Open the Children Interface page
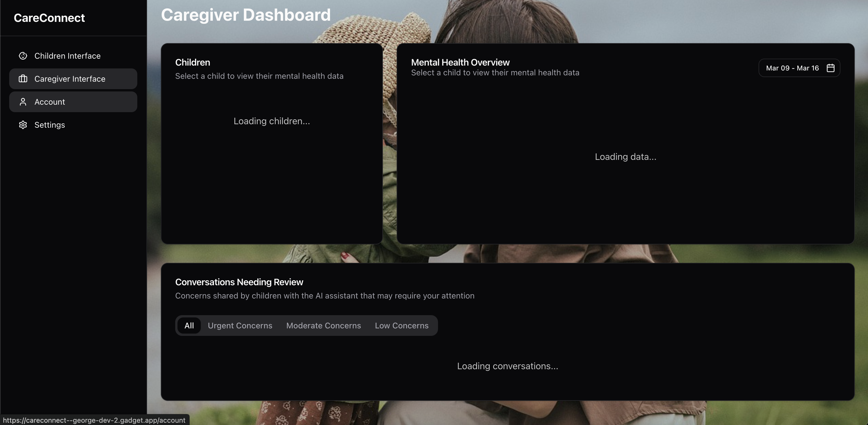This screenshot has height=425, width=868. pos(67,56)
